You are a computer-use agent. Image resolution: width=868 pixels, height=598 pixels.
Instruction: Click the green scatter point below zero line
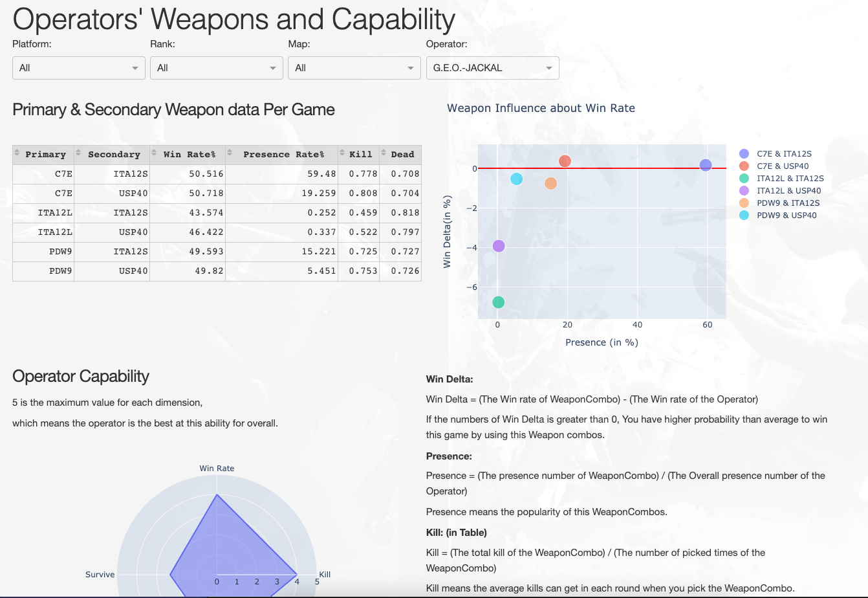(499, 302)
